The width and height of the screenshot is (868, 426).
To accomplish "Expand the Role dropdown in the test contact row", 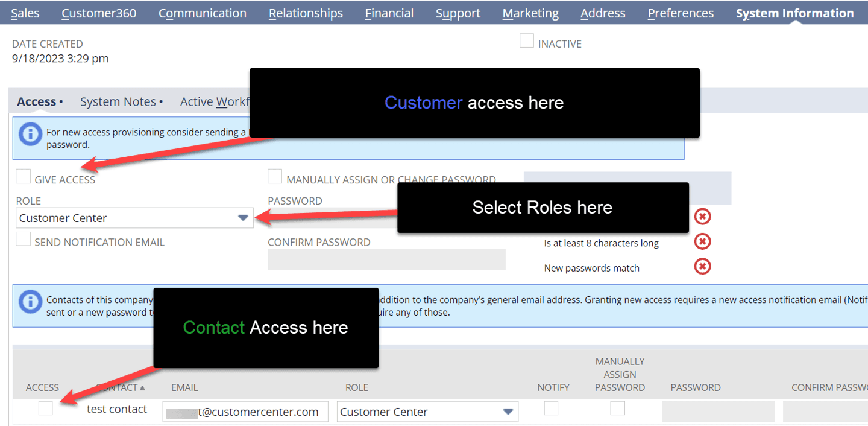I will pos(427,412).
